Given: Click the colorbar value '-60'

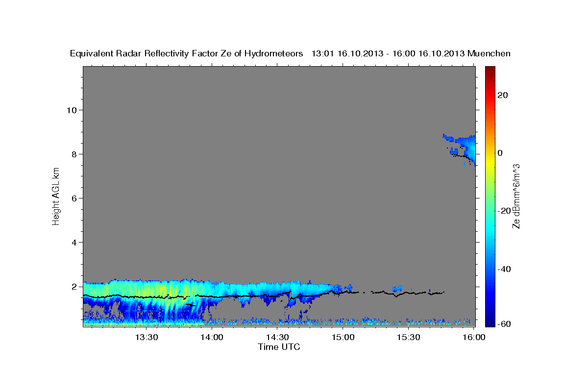Looking at the screenshot, I should tap(504, 324).
